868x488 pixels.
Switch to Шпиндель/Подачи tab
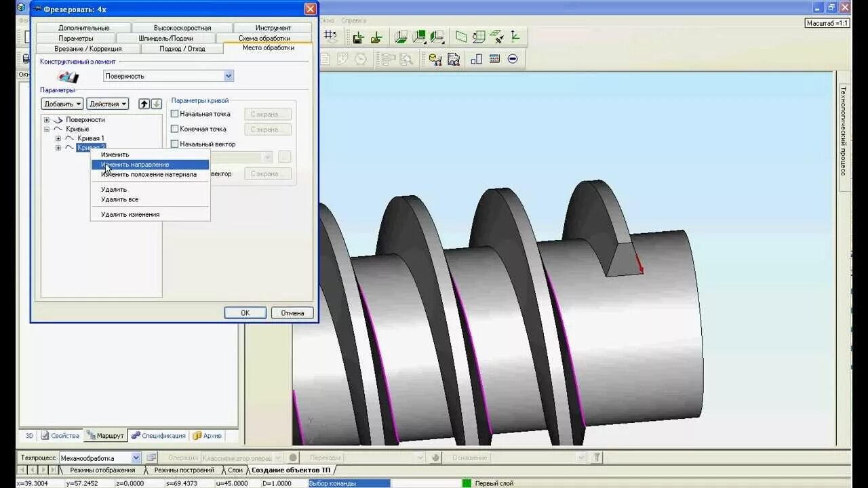click(x=166, y=38)
